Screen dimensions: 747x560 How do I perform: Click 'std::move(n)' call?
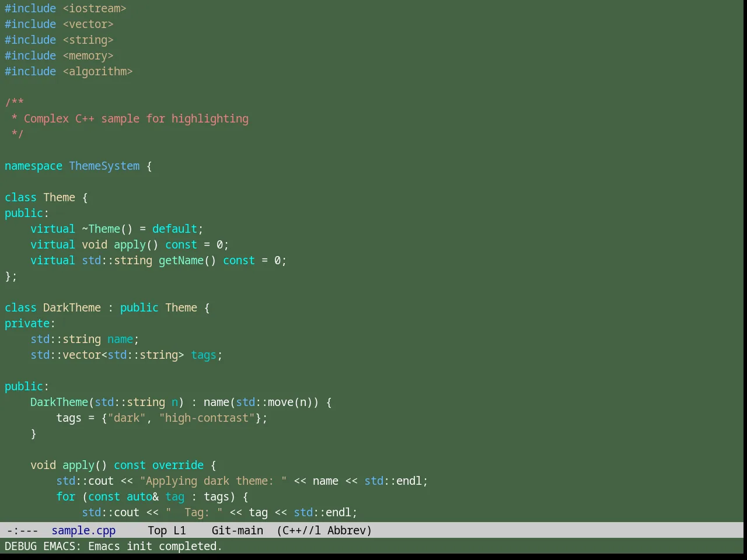coord(274,402)
